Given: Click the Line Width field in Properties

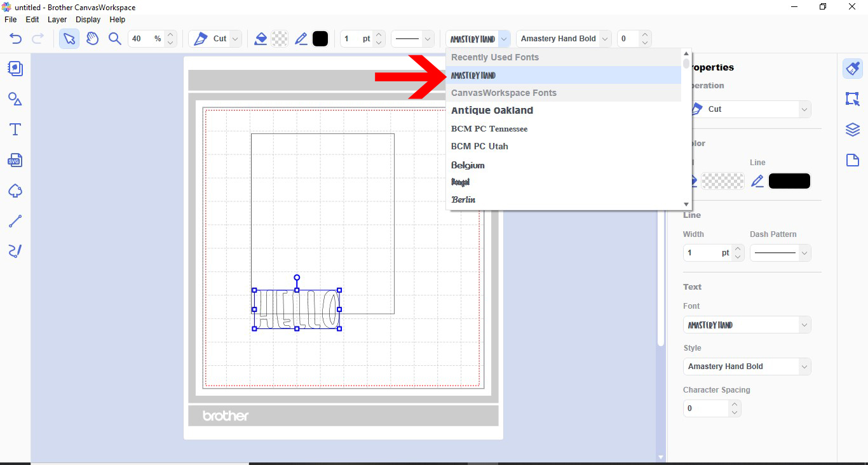Looking at the screenshot, I should (x=707, y=253).
